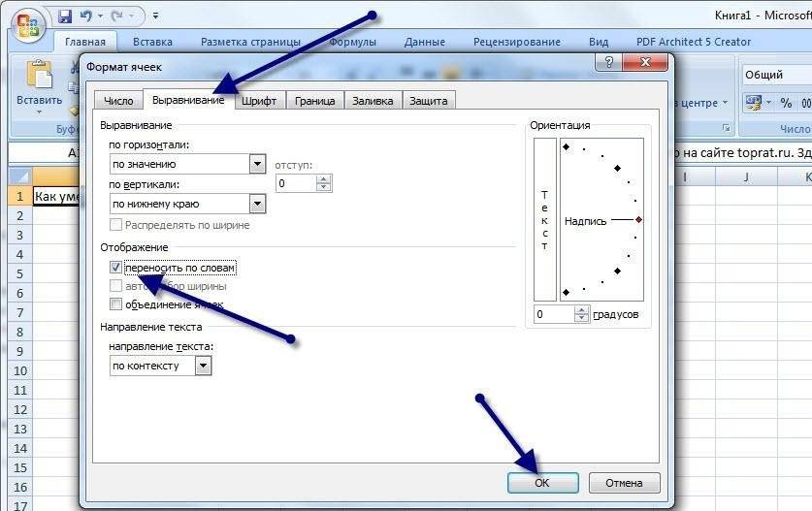Open the Данные ribbon tab

[x=425, y=42]
